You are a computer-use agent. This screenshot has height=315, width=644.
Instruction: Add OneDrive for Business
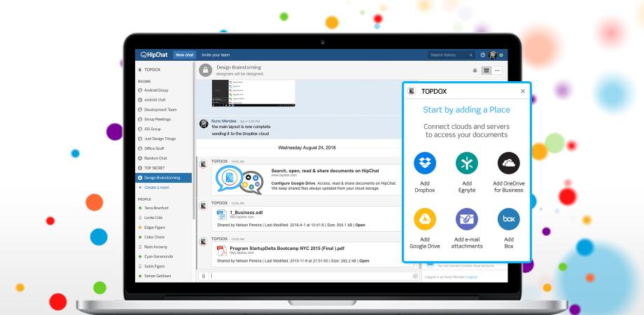click(508, 172)
